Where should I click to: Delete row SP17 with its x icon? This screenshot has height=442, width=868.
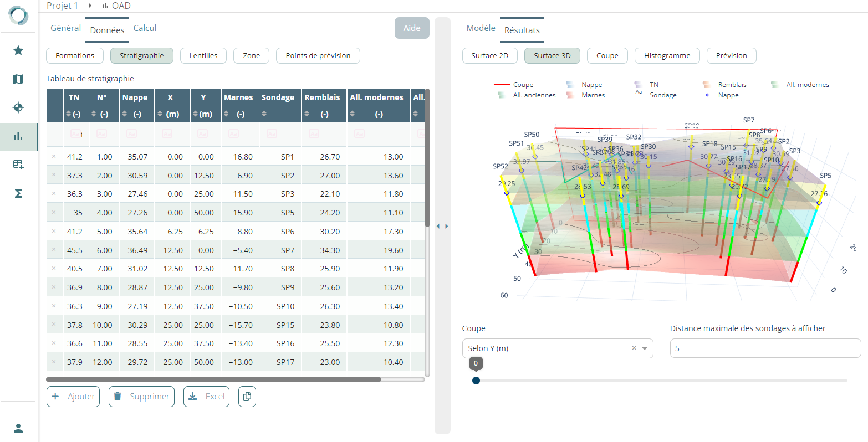click(54, 362)
